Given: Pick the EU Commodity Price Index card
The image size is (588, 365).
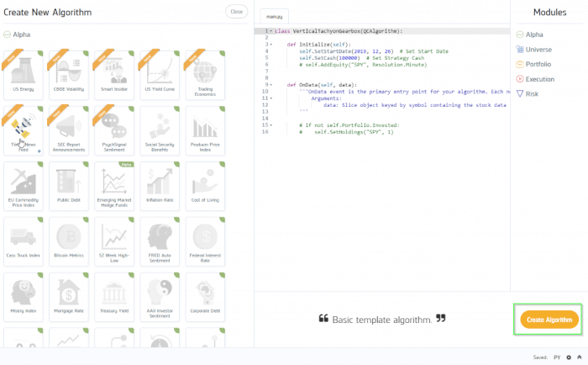Looking at the screenshot, I should point(24,186).
